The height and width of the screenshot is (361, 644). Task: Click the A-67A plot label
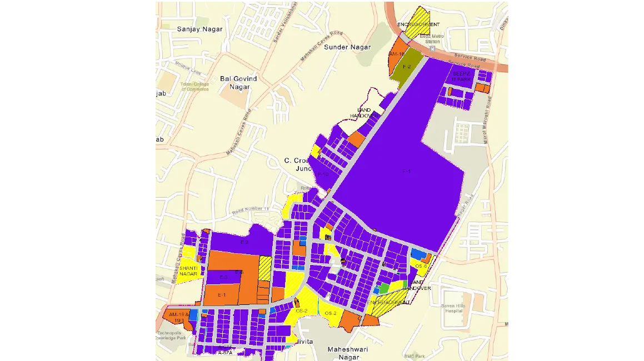pos(226,352)
